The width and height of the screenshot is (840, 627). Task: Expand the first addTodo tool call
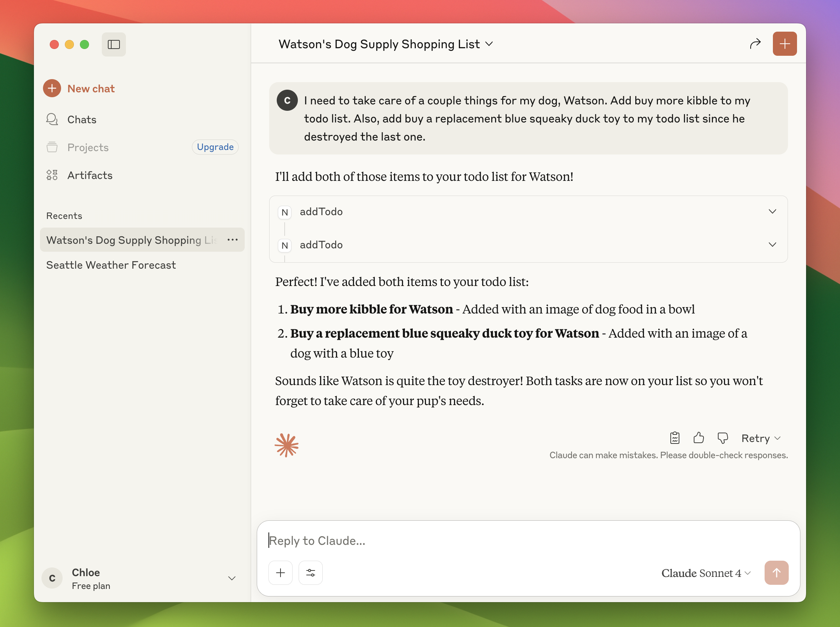[x=773, y=211]
